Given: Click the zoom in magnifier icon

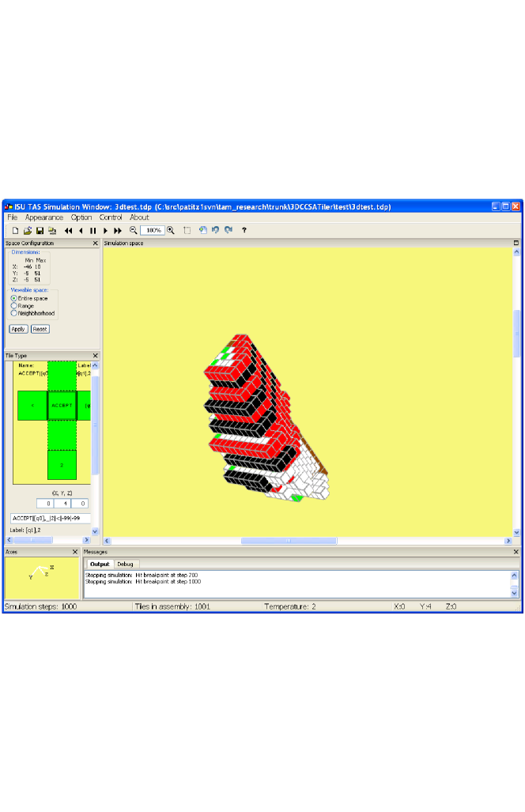Looking at the screenshot, I should tap(171, 230).
